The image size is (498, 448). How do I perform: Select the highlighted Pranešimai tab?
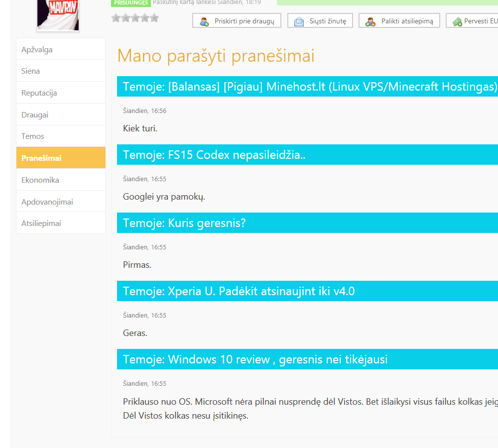click(x=61, y=158)
